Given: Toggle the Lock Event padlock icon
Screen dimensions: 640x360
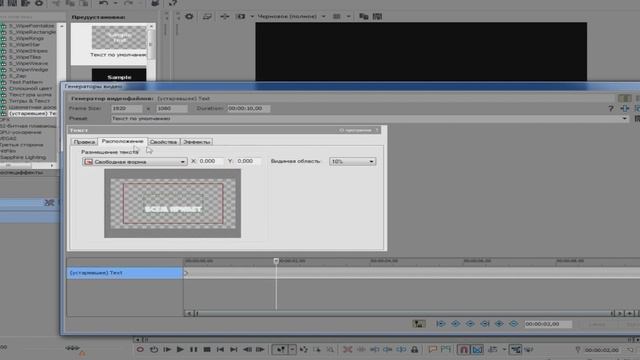Looking at the screenshot, I should click(x=414, y=349).
